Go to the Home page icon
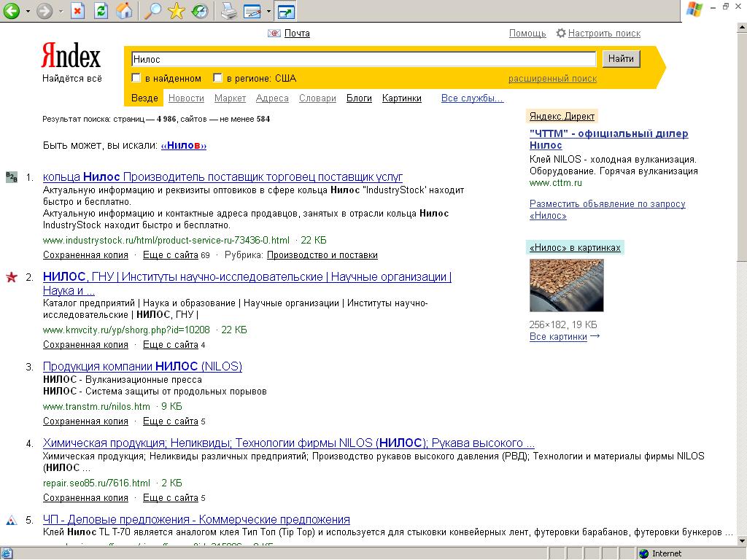747x560 pixels. [x=124, y=10]
